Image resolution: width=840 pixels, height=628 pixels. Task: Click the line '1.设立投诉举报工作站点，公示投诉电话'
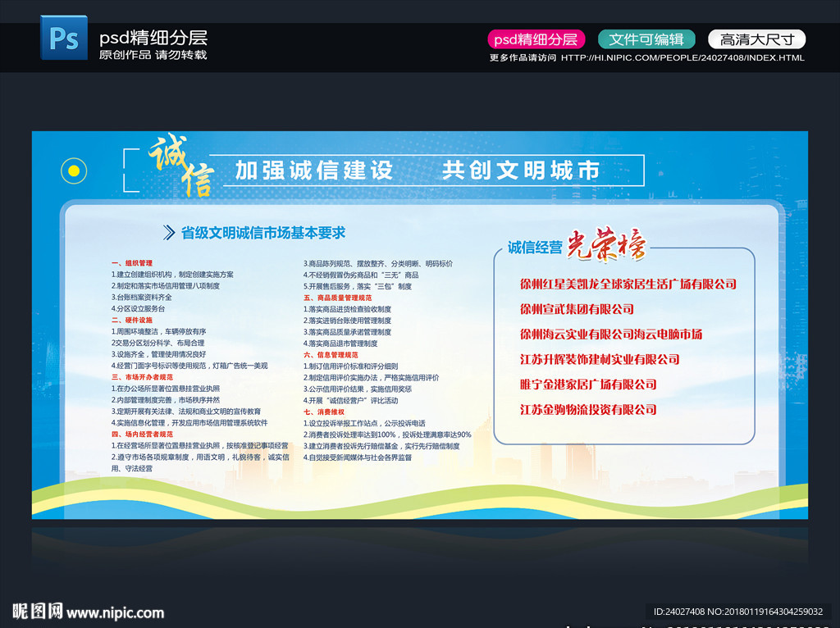[x=364, y=424]
